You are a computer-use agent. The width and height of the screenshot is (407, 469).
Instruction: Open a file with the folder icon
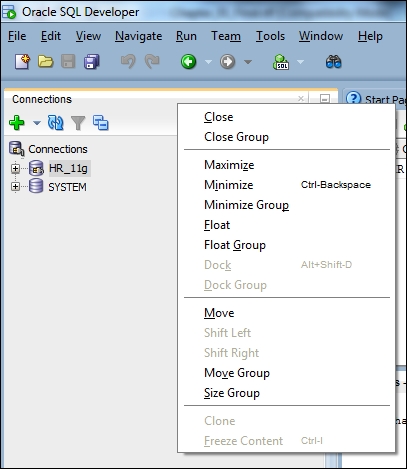pos(45,62)
